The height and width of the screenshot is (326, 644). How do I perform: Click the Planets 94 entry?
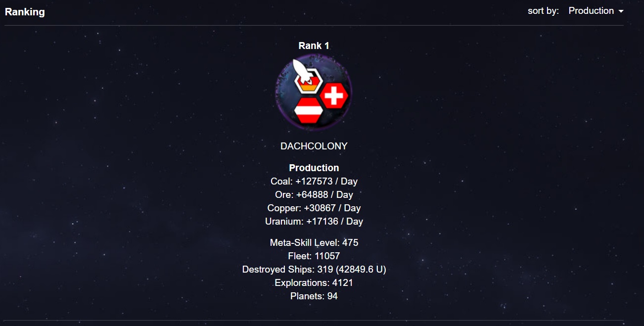[x=314, y=296]
